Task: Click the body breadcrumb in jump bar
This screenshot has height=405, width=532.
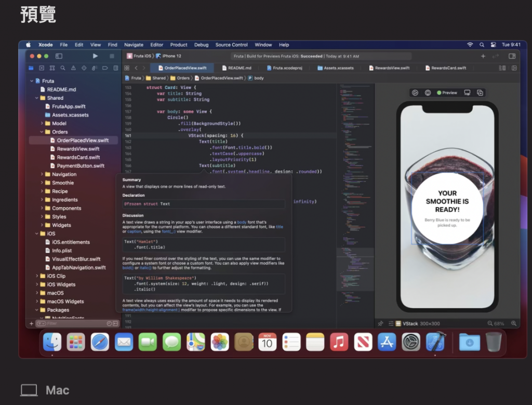Action: pyautogui.click(x=256, y=78)
